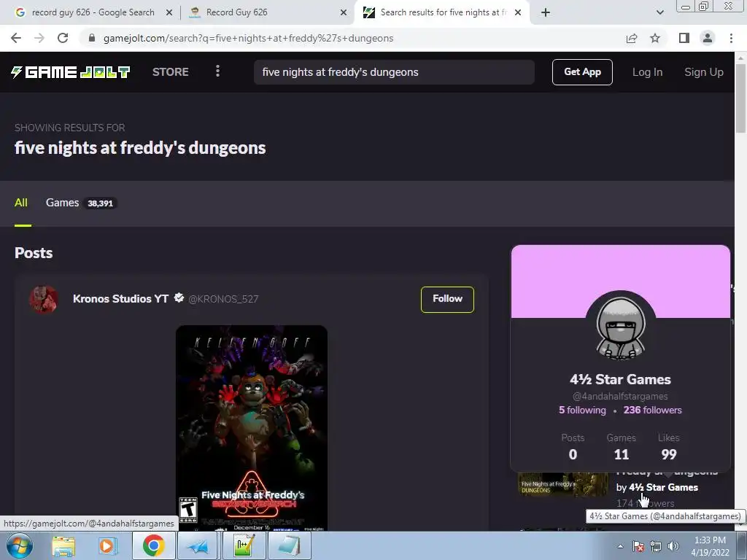The image size is (747, 560).
Task: Switch to the Games results tab
Action: pyautogui.click(x=81, y=203)
